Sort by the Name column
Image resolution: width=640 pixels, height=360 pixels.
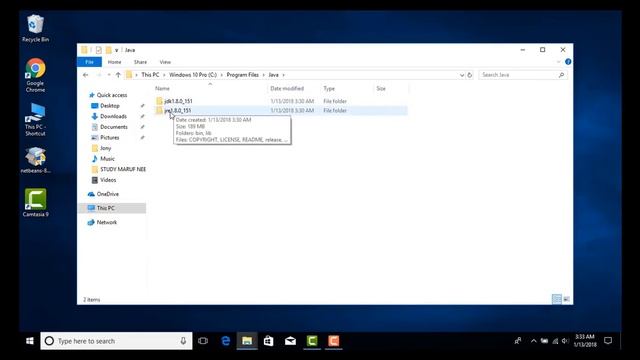(x=162, y=89)
